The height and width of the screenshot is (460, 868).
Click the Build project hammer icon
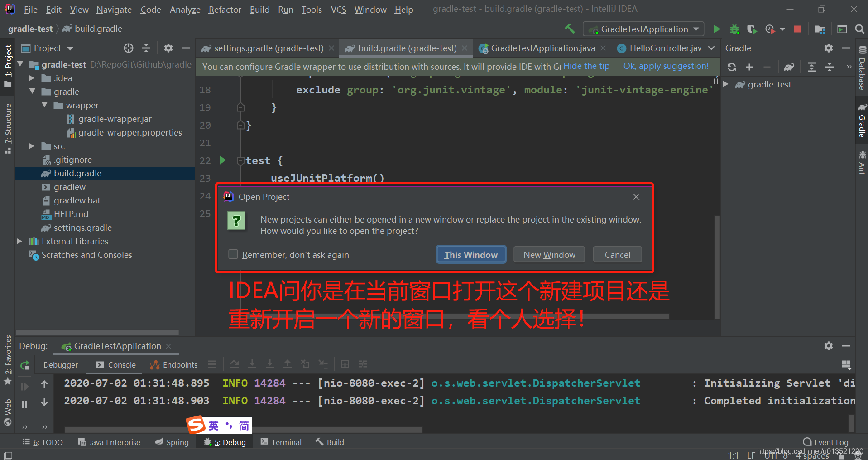(570, 29)
